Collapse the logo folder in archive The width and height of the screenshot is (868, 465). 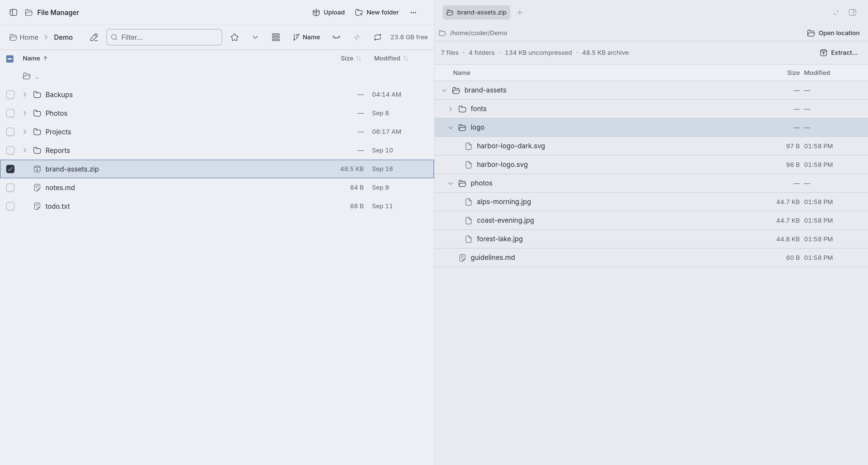[451, 127]
